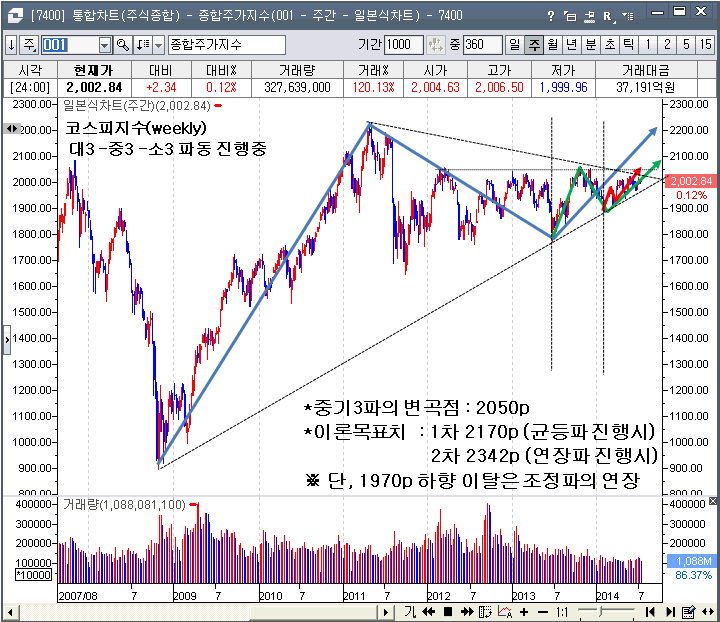Select the 주 weekly period button
The height and width of the screenshot is (622, 720).
534,45
